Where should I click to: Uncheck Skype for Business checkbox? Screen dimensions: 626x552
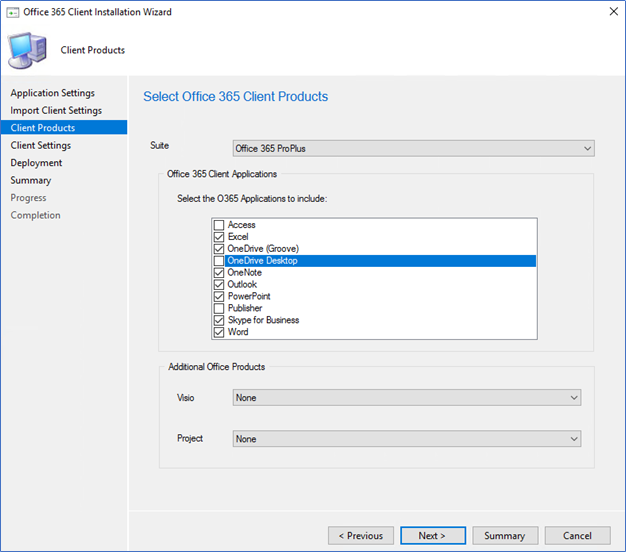pyautogui.click(x=219, y=321)
